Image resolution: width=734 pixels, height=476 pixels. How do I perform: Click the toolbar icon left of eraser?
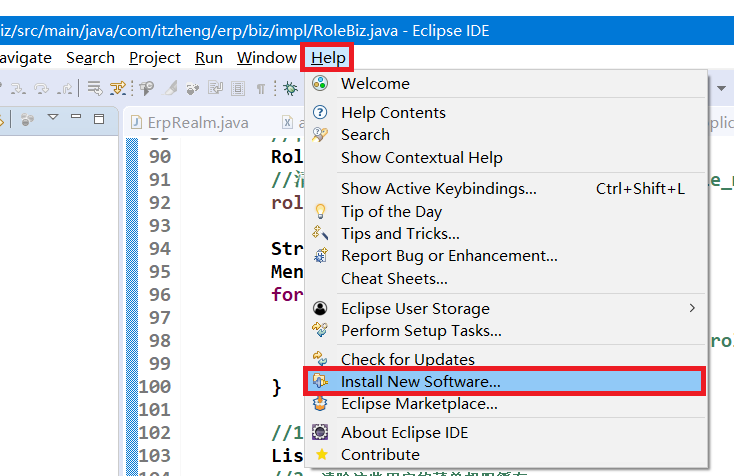click(x=147, y=88)
